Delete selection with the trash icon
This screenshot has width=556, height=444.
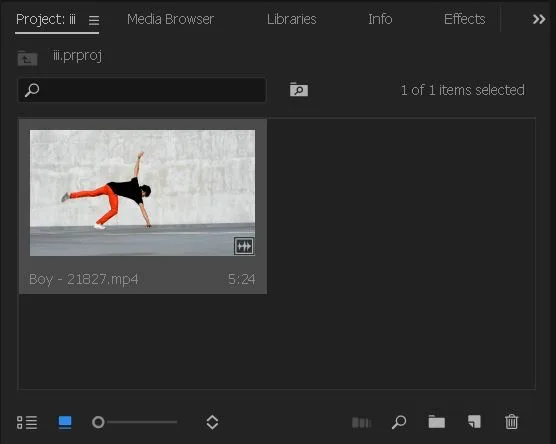511,422
